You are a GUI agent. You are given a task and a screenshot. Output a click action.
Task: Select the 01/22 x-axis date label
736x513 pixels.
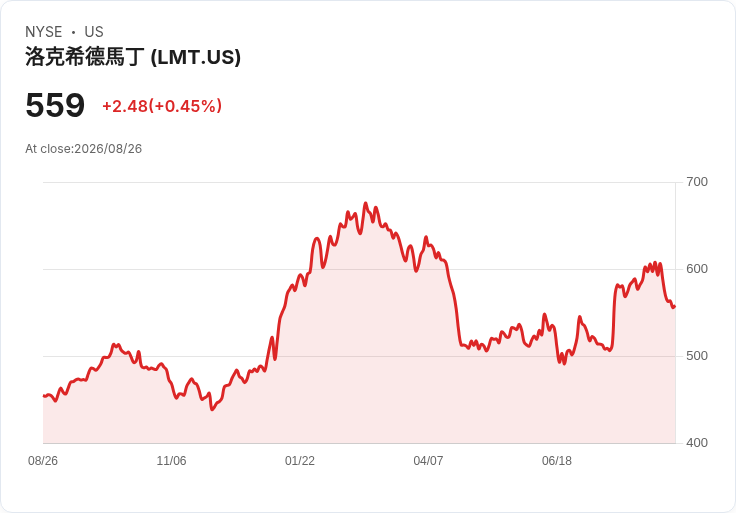click(x=299, y=461)
